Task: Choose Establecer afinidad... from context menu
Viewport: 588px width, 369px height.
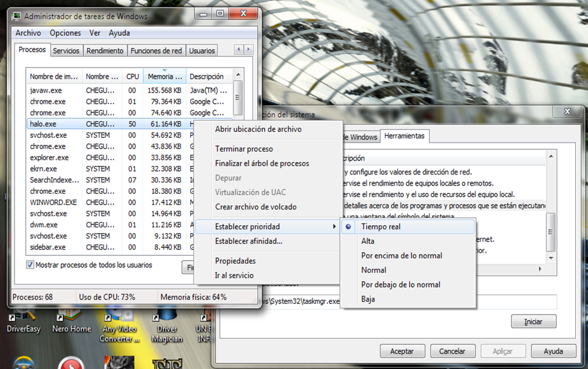Action: [x=268, y=241]
